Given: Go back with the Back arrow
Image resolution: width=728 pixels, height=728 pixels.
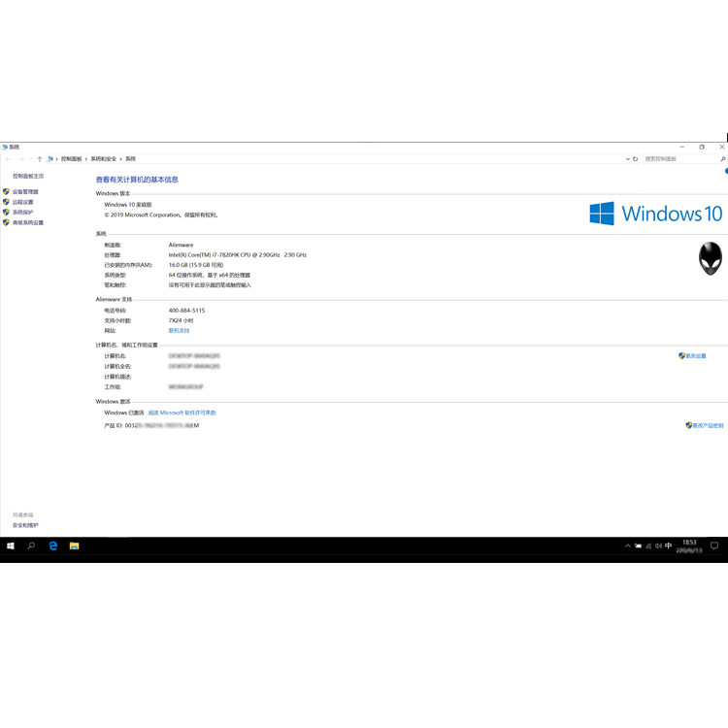Looking at the screenshot, I should tap(9, 159).
